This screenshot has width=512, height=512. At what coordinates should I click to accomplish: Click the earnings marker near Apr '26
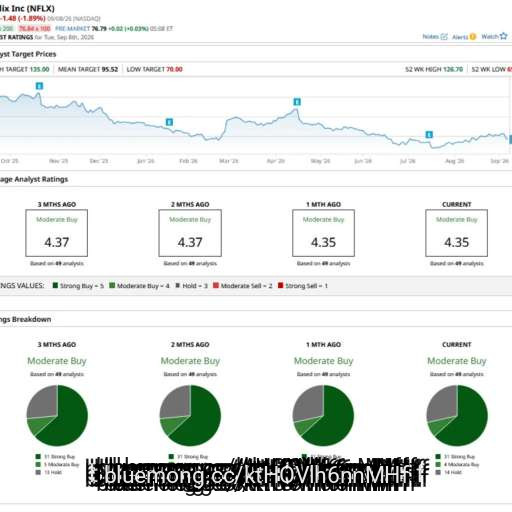(x=297, y=102)
